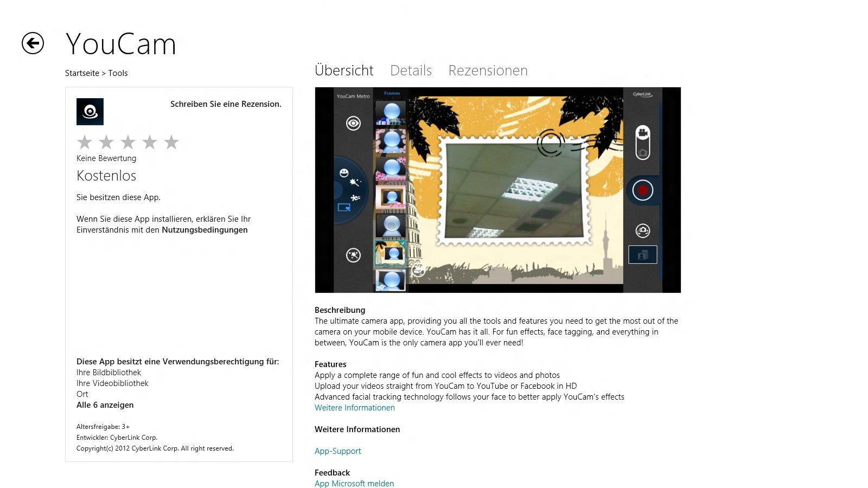Screen dimensions: 868x488
Task: Open the Übersicht tab
Action: click(344, 70)
